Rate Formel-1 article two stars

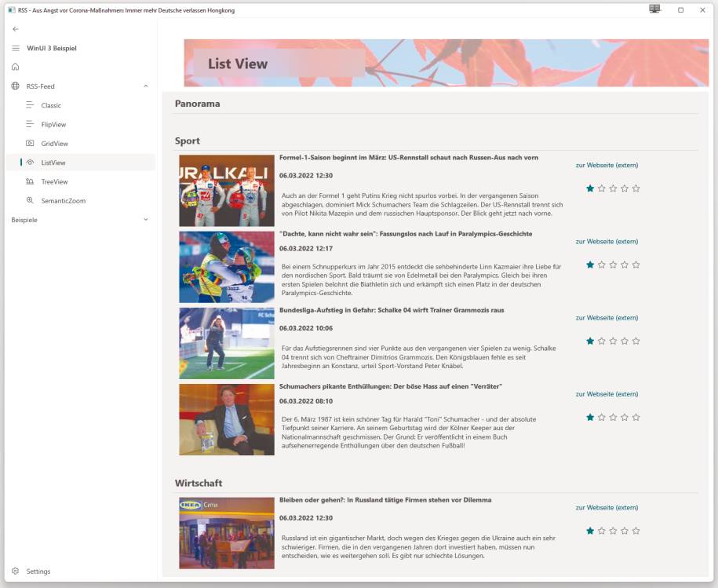coord(602,188)
